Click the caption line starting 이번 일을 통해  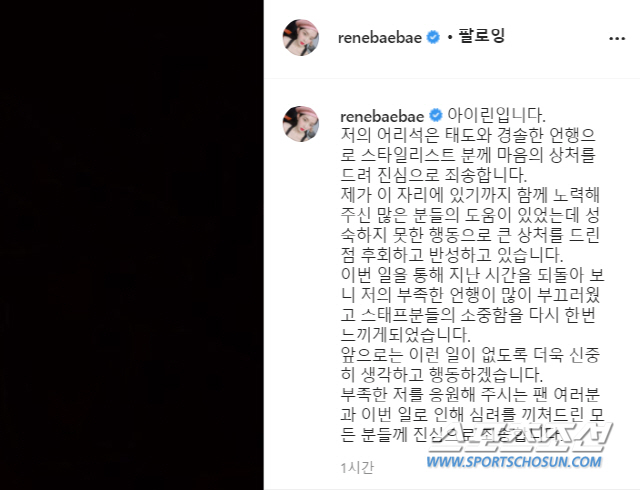472,275
